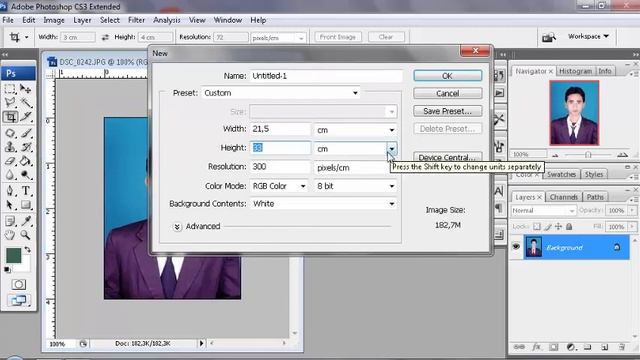Select the Eyedropper tool
640x360 pixels.
point(26,221)
